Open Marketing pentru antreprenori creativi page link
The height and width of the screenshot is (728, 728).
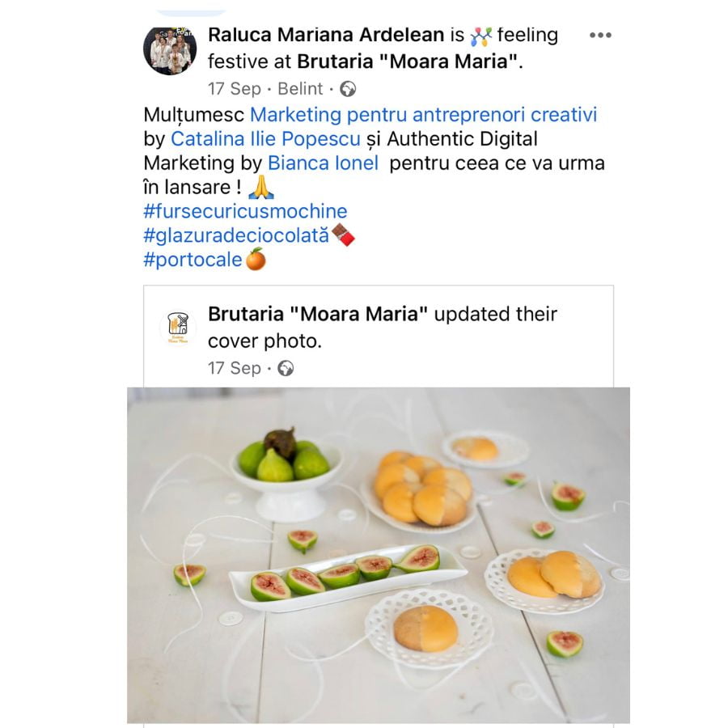point(423,115)
